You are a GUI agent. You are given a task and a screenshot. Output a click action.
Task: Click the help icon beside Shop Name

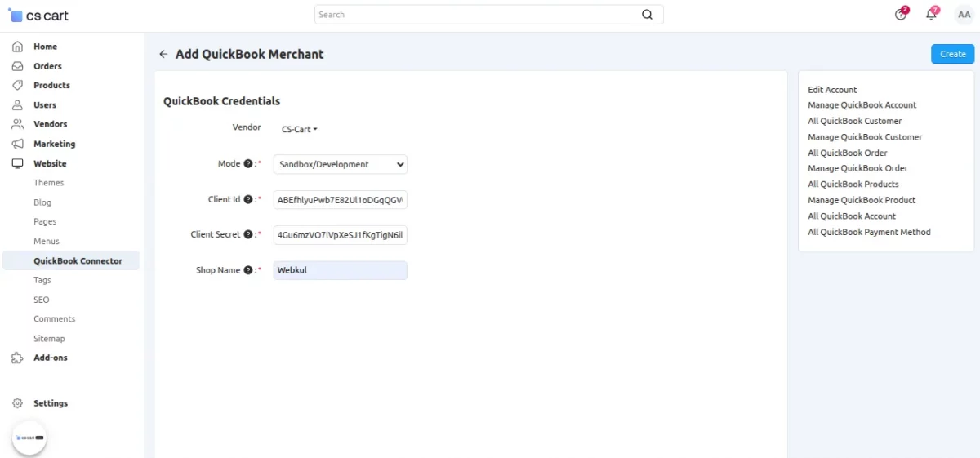(x=247, y=270)
